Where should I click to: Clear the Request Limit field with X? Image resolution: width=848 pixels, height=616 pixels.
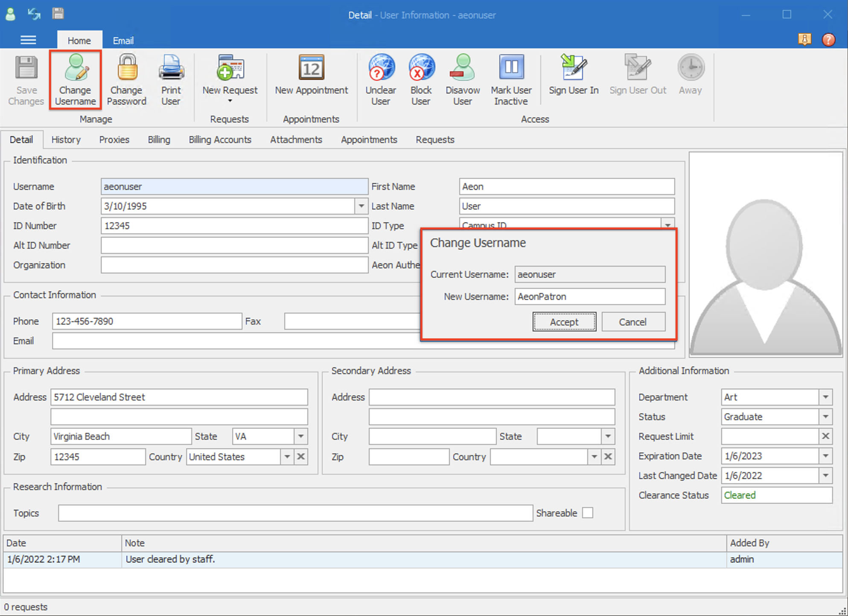pyautogui.click(x=825, y=436)
